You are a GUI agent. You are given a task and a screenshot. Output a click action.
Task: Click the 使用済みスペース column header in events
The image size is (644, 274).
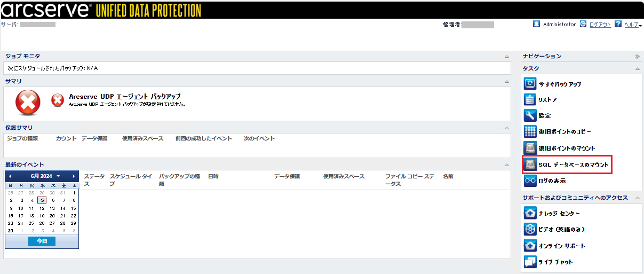344,176
